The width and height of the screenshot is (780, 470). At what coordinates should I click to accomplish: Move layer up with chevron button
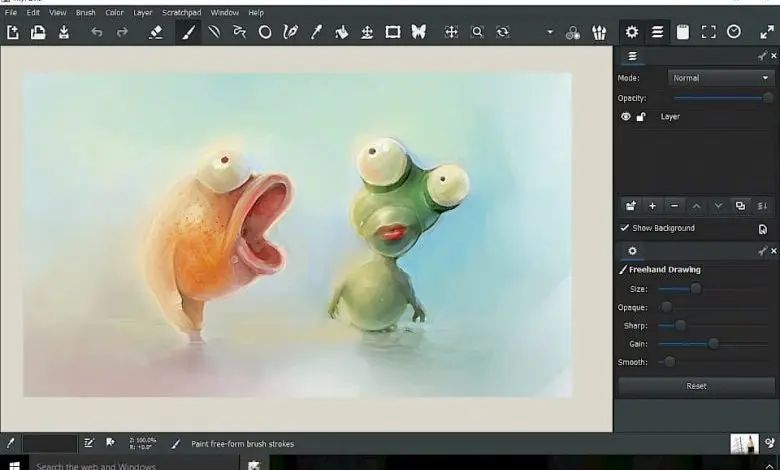tap(696, 206)
